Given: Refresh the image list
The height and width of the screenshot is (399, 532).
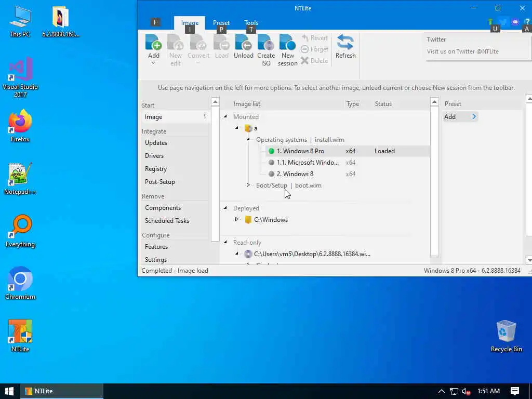Looking at the screenshot, I should [x=345, y=46].
